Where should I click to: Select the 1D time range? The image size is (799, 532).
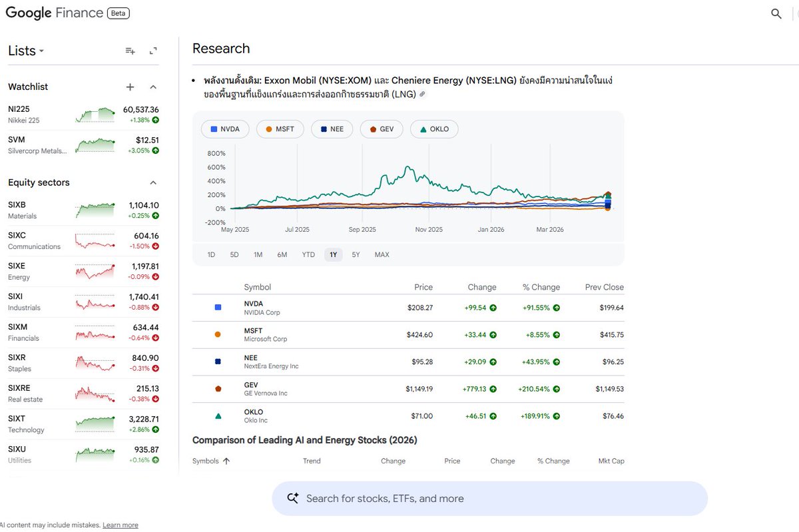tap(211, 254)
